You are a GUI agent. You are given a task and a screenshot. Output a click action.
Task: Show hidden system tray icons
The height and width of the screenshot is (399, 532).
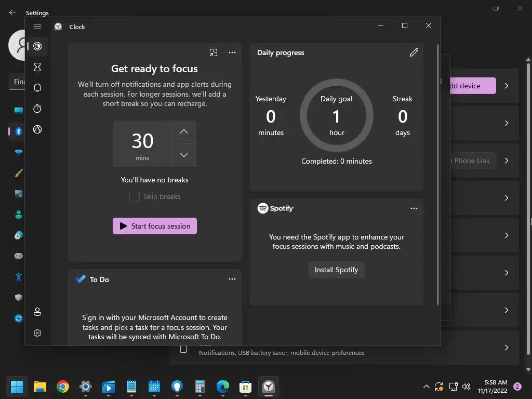427,387
